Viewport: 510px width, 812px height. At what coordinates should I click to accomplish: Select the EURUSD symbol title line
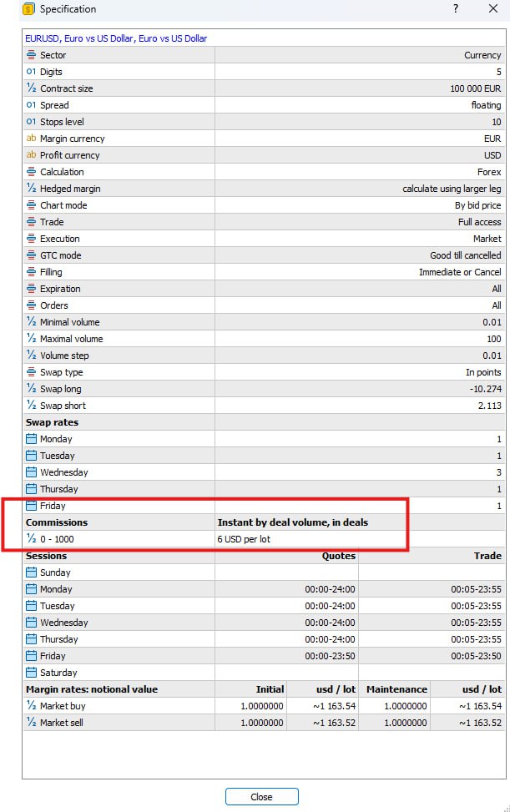(x=116, y=38)
